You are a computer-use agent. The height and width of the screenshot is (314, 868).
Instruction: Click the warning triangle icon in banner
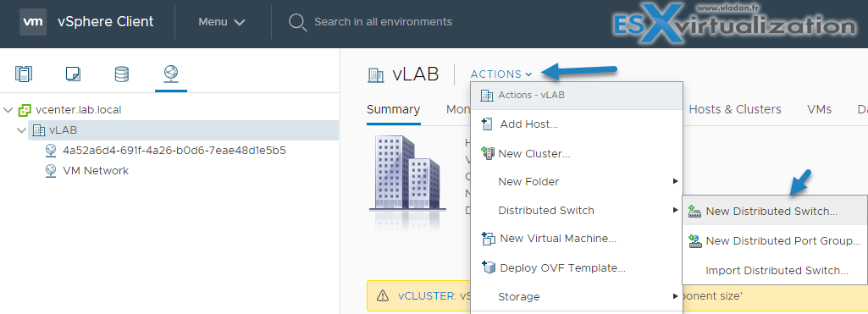383,295
